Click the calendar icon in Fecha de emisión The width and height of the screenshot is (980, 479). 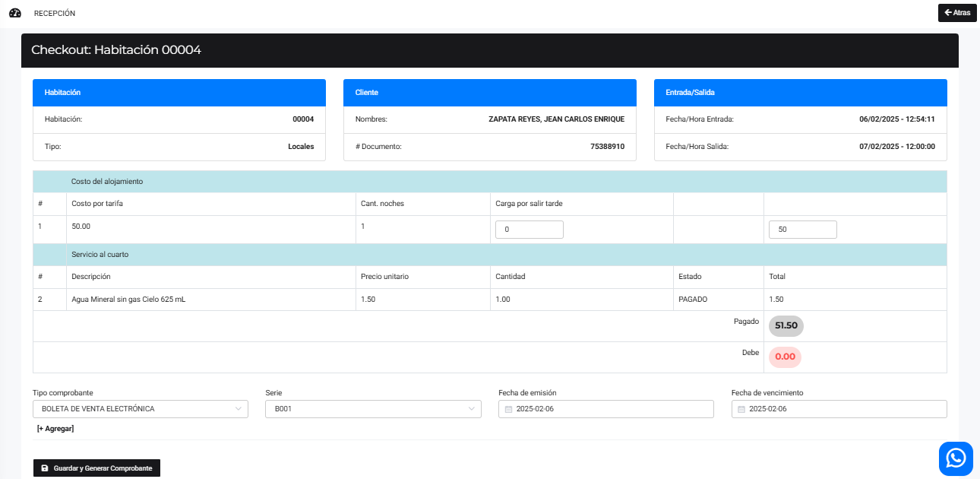(510, 409)
